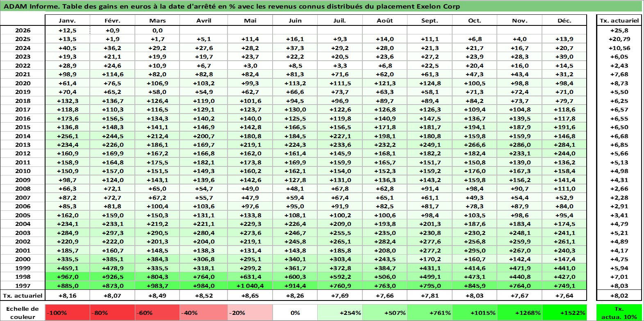The height and width of the screenshot is (321, 644).
Task: Click the 'Oct.' column header
Action: [x=475, y=20]
